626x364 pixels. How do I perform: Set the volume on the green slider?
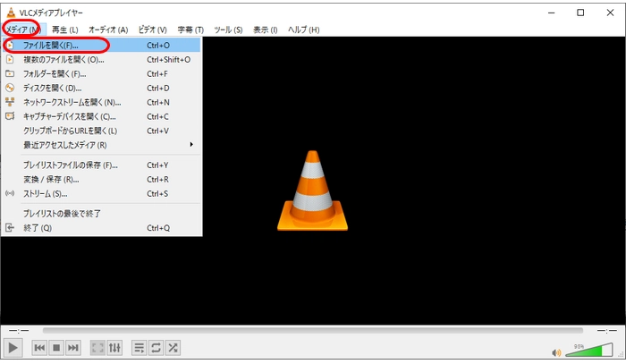[588, 350]
